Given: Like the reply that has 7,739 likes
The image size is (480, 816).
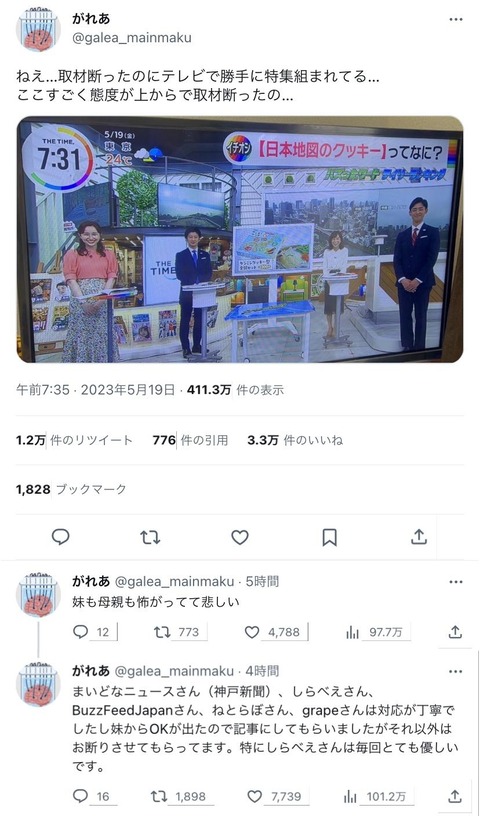Looking at the screenshot, I should [254, 796].
